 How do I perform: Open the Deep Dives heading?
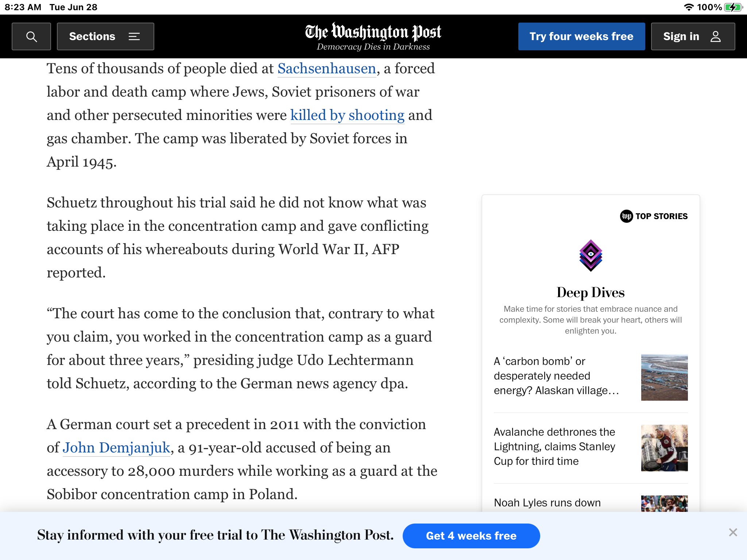(591, 292)
